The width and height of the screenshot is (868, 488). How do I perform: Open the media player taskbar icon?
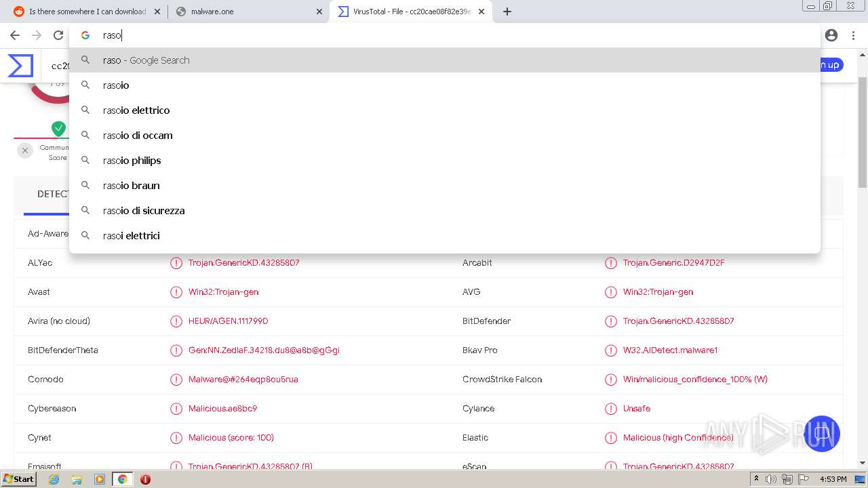pos(100,479)
